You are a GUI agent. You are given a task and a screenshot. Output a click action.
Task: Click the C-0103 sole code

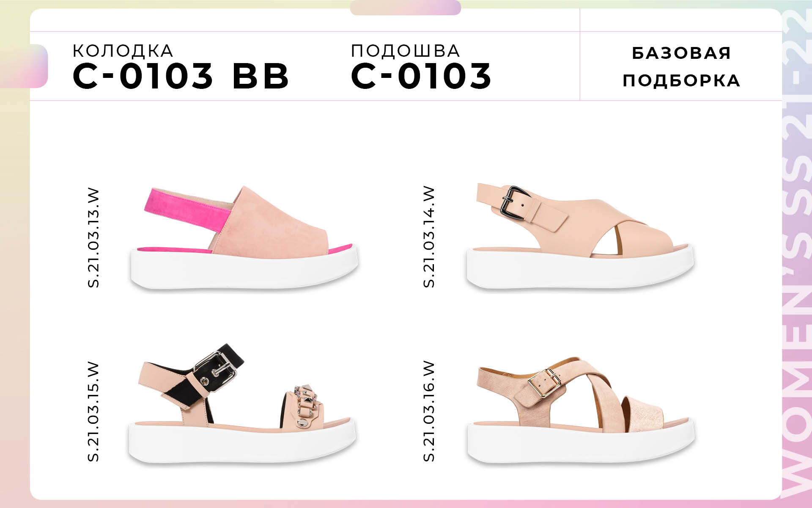pyautogui.click(x=421, y=76)
